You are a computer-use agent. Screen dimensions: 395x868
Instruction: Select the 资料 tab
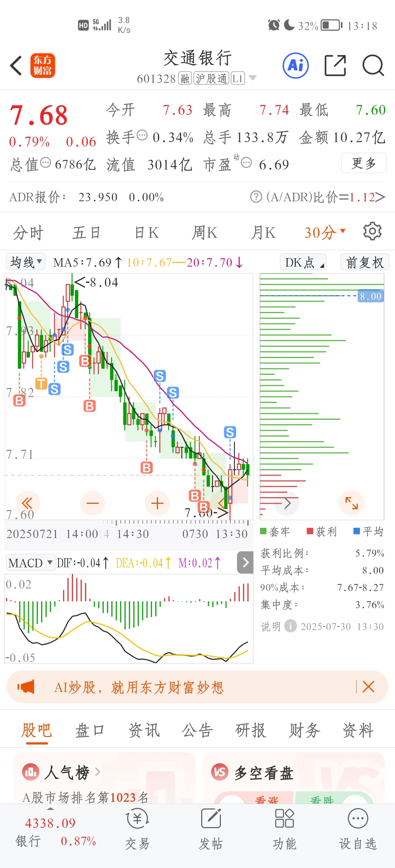(358, 731)
